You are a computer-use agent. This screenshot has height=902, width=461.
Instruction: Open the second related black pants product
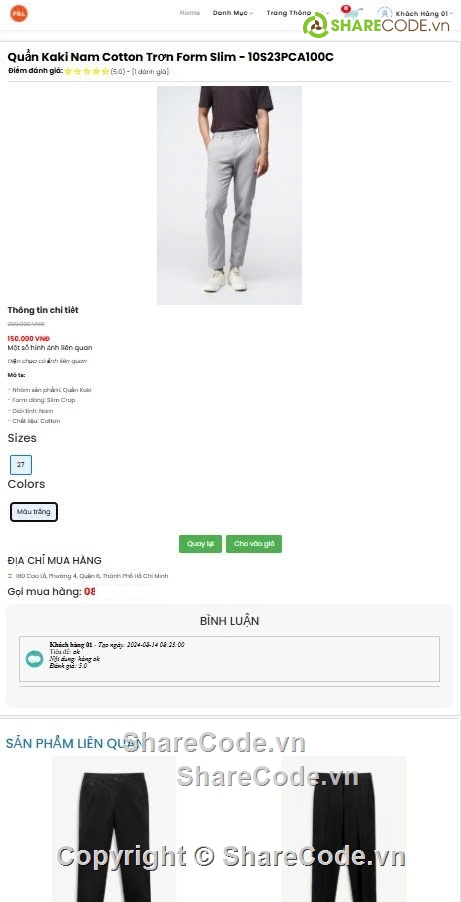point(344,828)
